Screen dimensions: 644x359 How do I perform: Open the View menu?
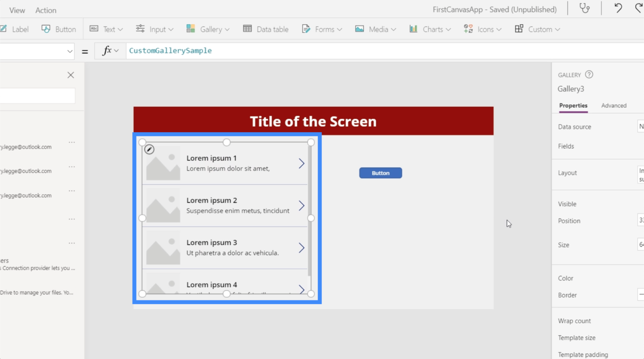pyautogui.click(x=17, y=10)
